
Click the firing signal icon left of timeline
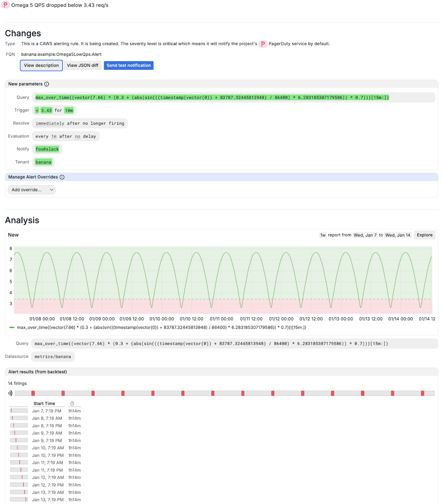[10, 393]
